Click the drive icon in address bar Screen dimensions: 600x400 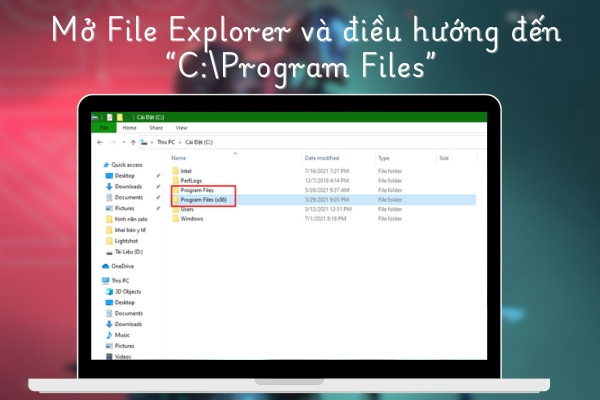coord(144,142)
